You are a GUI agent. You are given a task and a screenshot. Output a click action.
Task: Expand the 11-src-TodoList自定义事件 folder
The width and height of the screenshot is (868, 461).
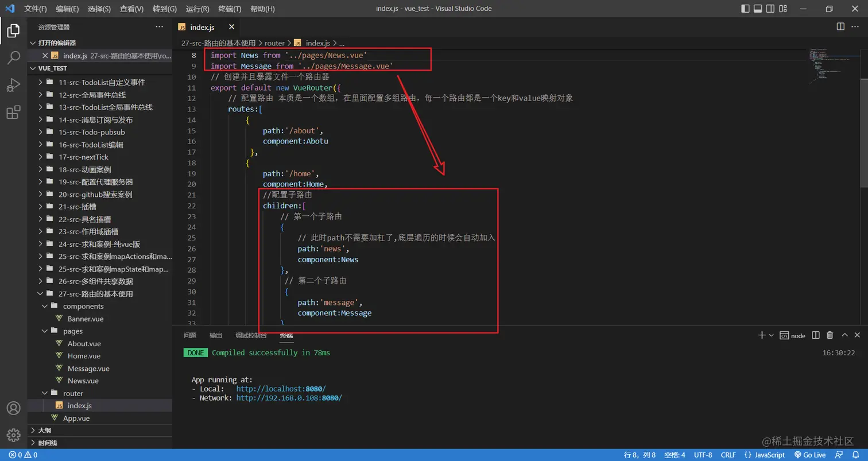click(100, 82)
